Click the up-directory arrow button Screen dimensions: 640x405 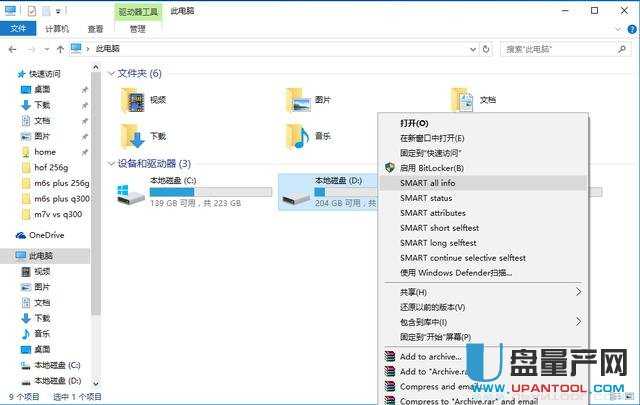(x=60, y=48)
